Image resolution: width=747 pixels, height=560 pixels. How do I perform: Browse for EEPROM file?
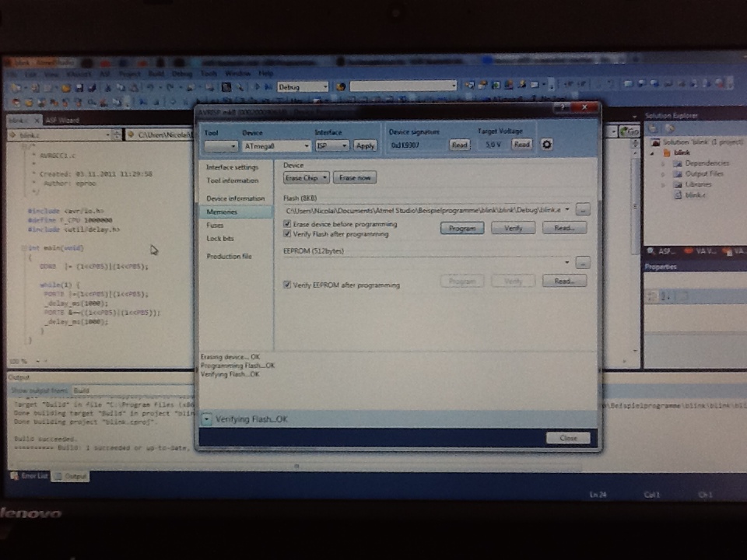point(583,262)
